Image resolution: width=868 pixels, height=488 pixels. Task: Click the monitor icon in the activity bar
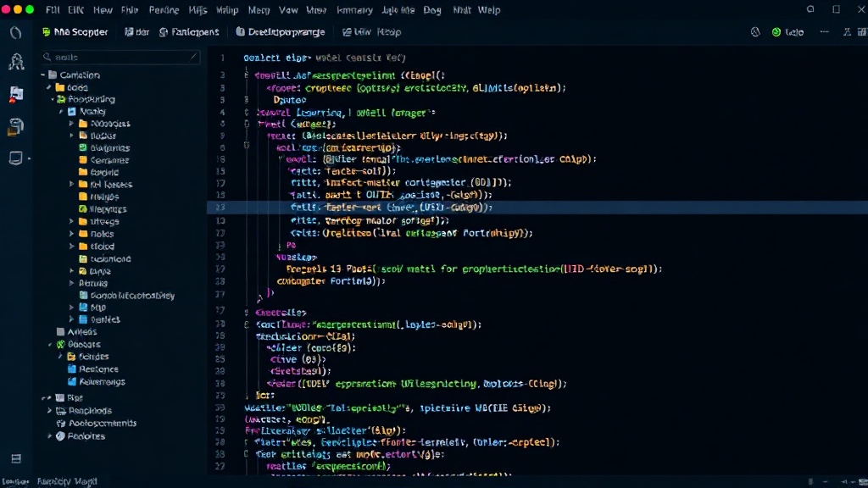15,158
